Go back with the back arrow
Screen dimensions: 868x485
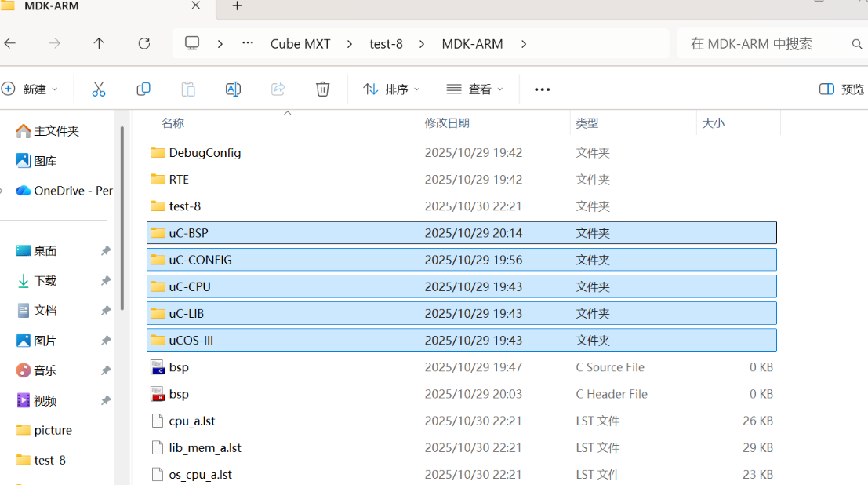(10, 43)
